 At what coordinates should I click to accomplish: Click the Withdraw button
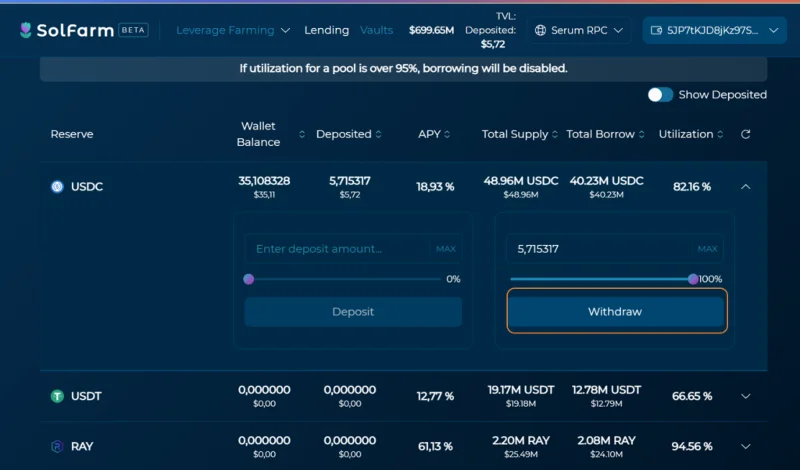pos(617,311)
